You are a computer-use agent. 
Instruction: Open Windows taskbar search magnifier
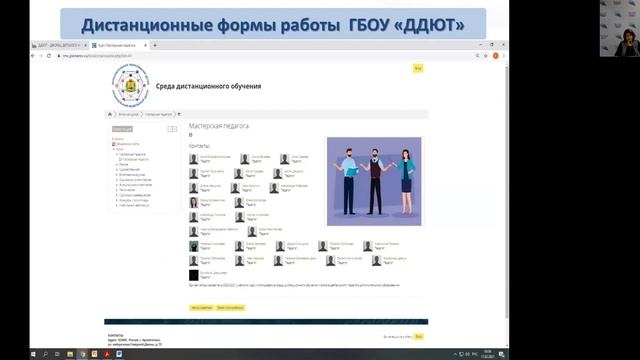(45, 354)
